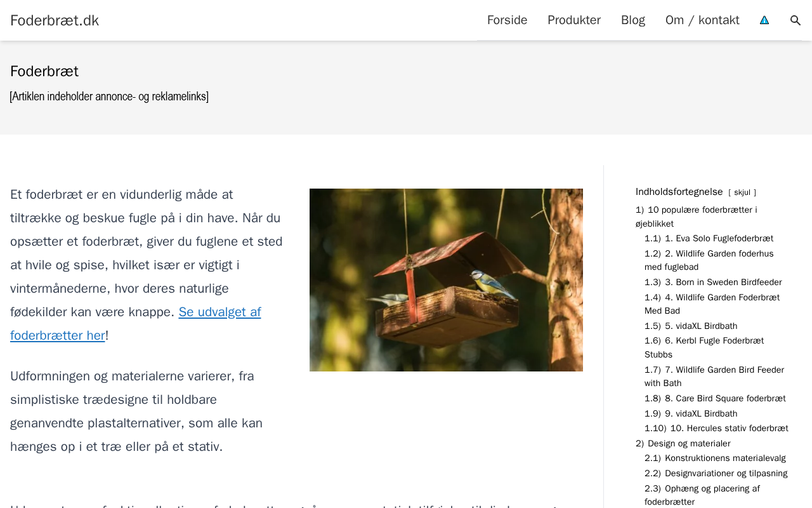Screen dimensions: 812x508
Task: Select Care Bird Square foderbræt entry
Action: click(x=715, y=399)
